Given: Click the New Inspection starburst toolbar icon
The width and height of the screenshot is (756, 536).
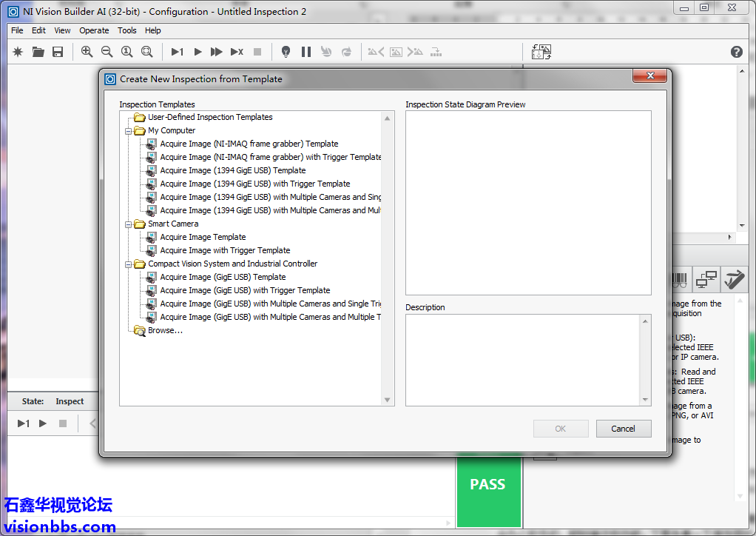Looking at the screenshot, I should click(x=18, y=52).
